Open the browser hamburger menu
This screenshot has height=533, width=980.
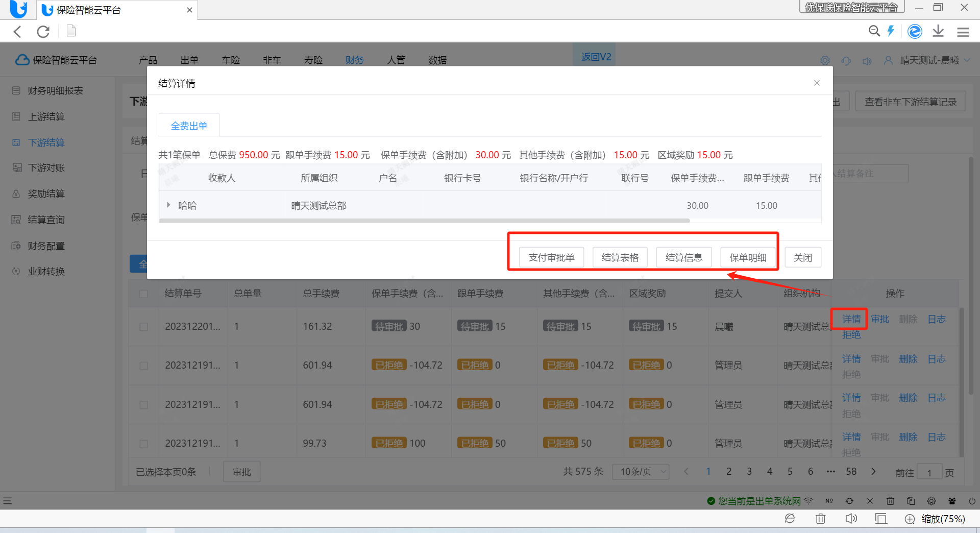pos(963,32)
